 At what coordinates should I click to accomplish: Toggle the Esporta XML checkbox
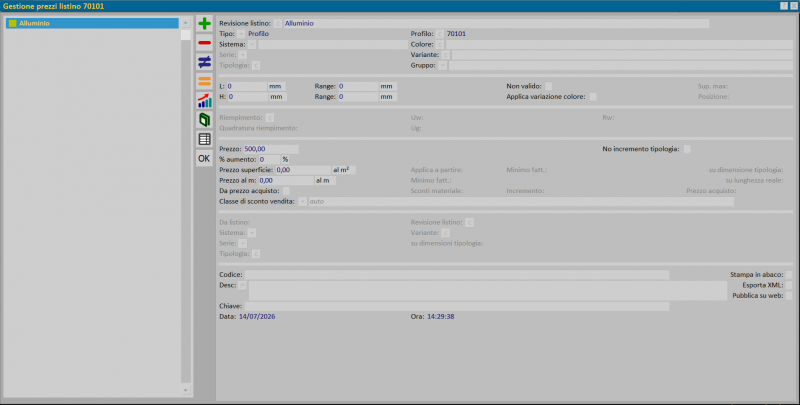pyautogui.click(x=789, y=286)
